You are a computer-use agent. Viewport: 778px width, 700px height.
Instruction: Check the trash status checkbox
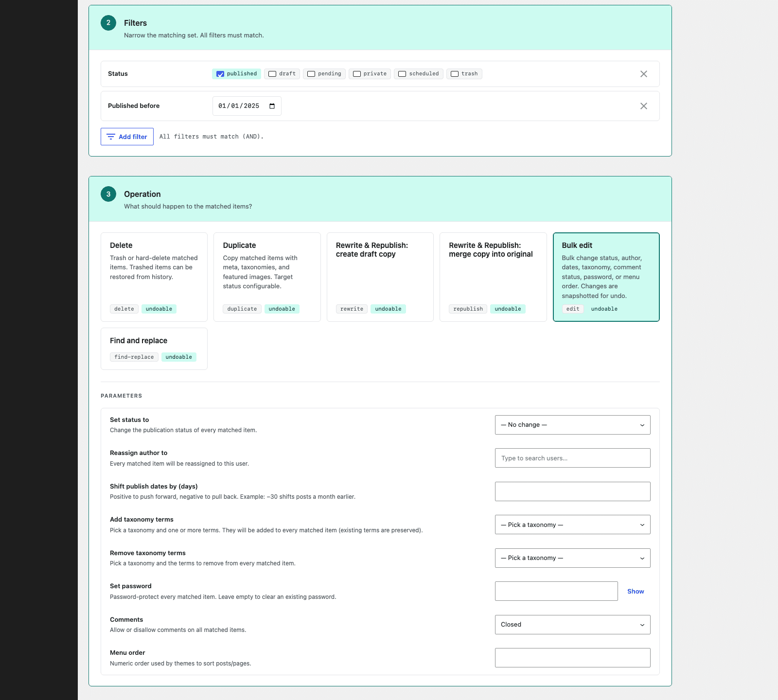coord(455,74)
